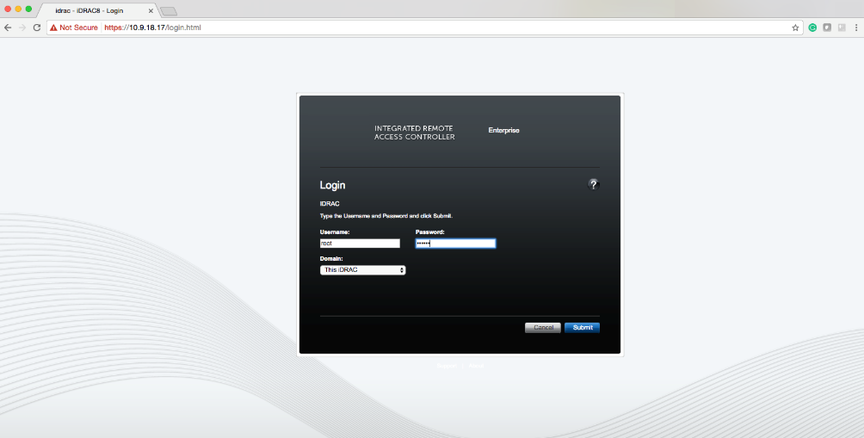Click the grayed-out extension icon next to menu
This screenshot has width=864, height=438.
tap(841, 28)
